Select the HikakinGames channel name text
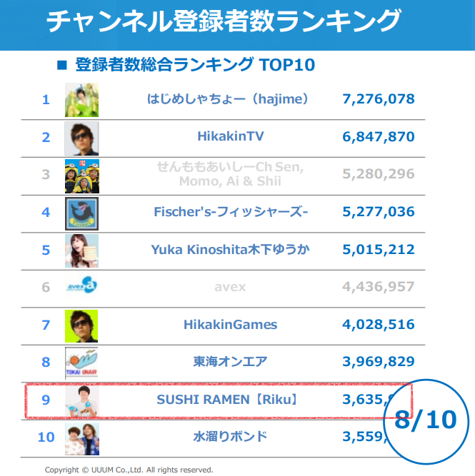 point(230,325)
